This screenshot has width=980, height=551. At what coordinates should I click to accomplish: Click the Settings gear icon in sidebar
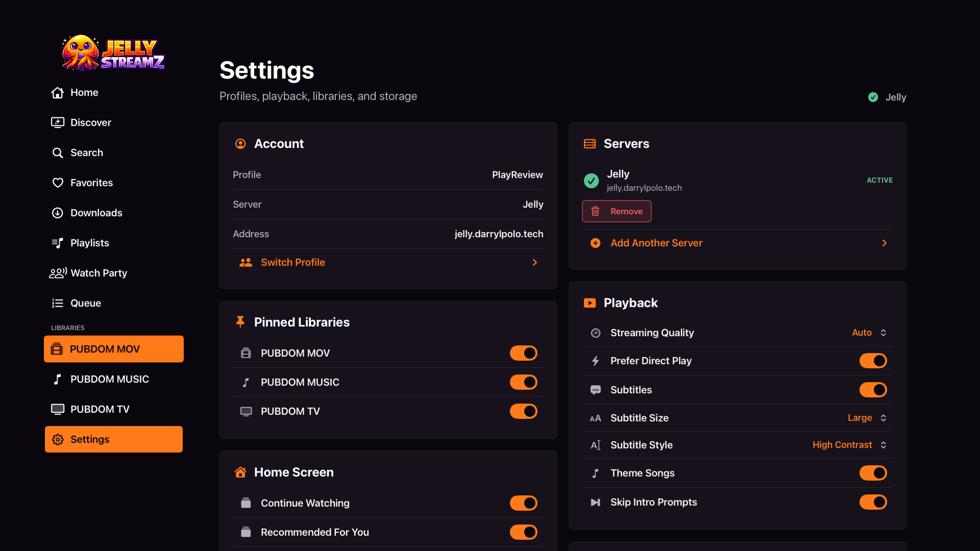click(x=58, y=439)
